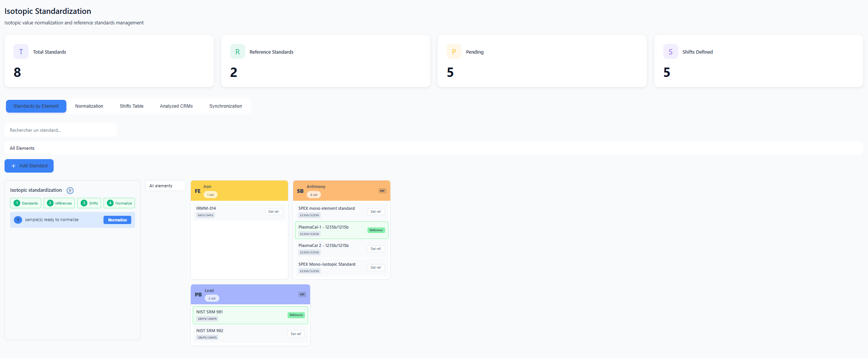
Task: Open the All elements filter beside the cards
Action: tap(165, 185)
